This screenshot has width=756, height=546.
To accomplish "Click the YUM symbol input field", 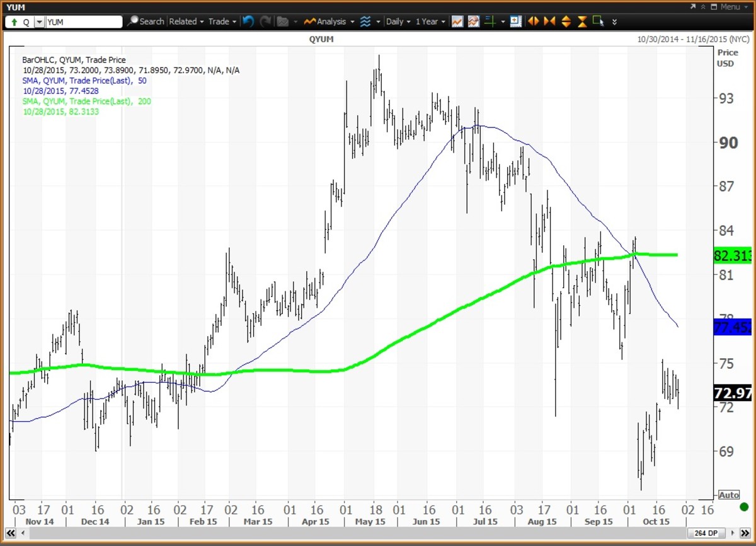I will pyautogui.click(x=83, y=21).
